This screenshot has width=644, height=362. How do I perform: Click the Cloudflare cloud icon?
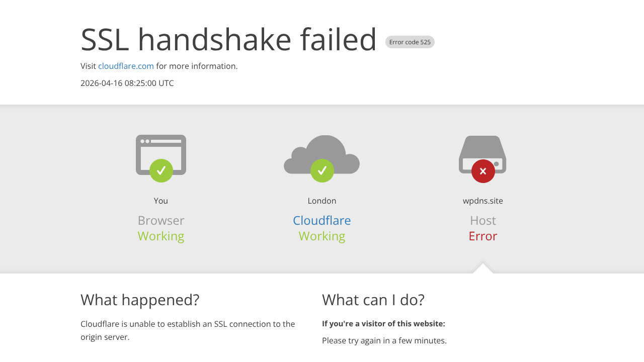pyautogui.click(x=322, y=151)
